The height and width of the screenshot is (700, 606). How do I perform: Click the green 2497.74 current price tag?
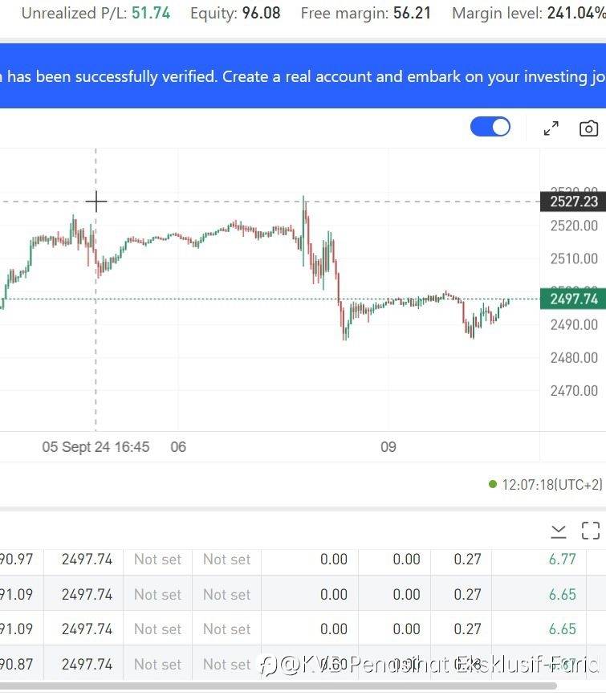pos(573,299)
